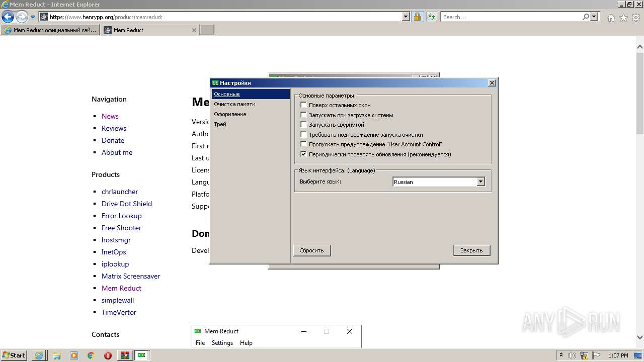
Task: Open the InetOps product link
Action: click(x=114, y=252)
